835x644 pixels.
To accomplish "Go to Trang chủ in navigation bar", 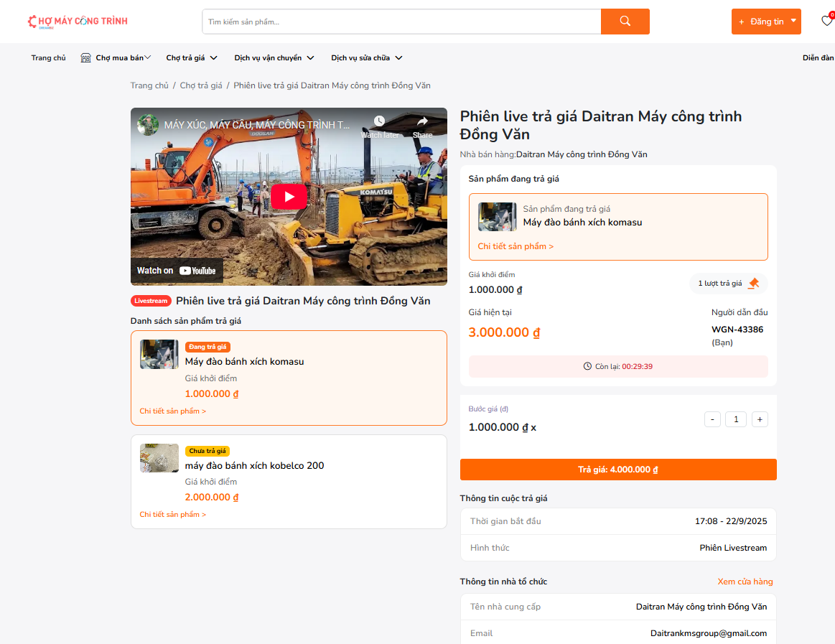I will (x=48, y=58).
